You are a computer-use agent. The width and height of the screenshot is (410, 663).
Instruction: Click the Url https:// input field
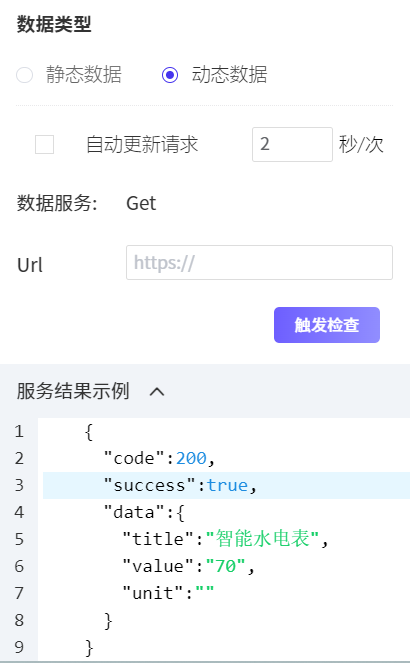coord(260,263)
